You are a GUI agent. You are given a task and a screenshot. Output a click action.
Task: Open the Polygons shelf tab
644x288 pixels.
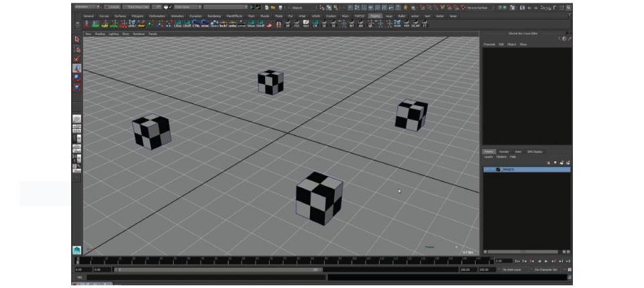137,16
